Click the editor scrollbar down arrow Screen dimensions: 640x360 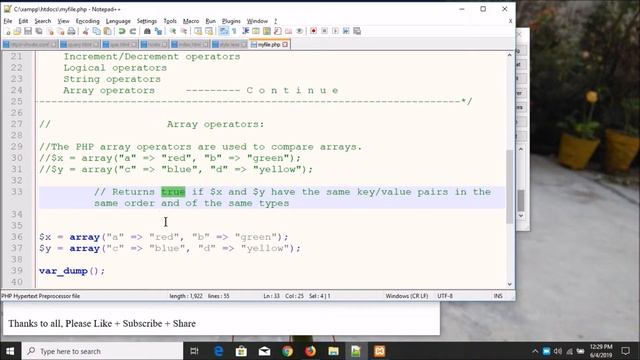coord(509,284)
